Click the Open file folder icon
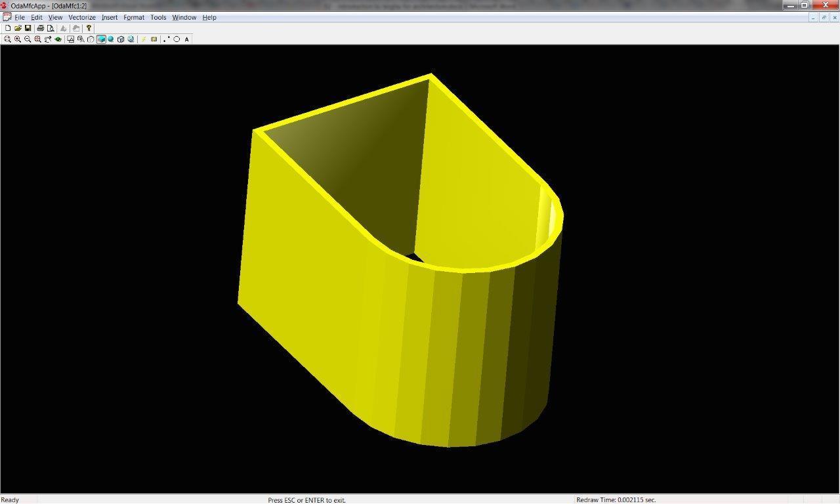Image resolution: width=840 pixels, height=504 pixels. click(x=18, y=28)
